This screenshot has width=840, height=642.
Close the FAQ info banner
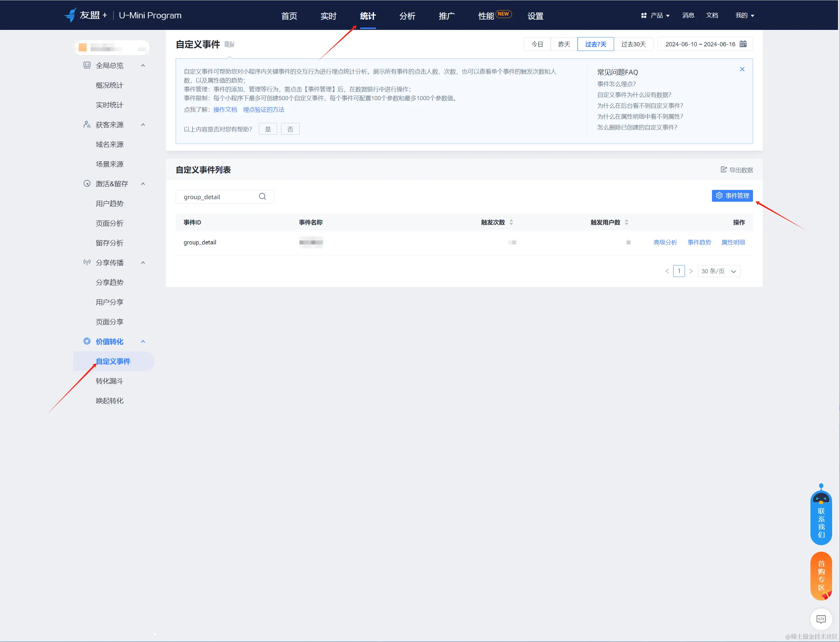[742, 69]
